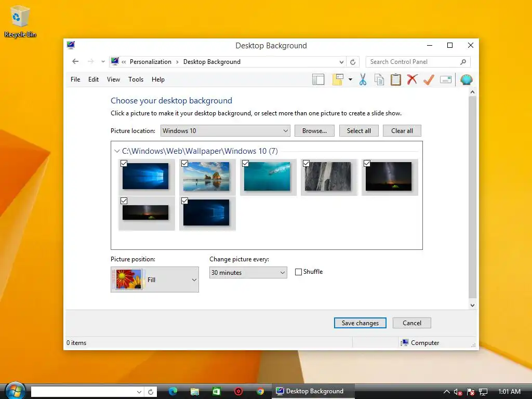The image size is (532, 399).
Task: Open the Change picture every dropdown
Action: [x=248, y=272]
